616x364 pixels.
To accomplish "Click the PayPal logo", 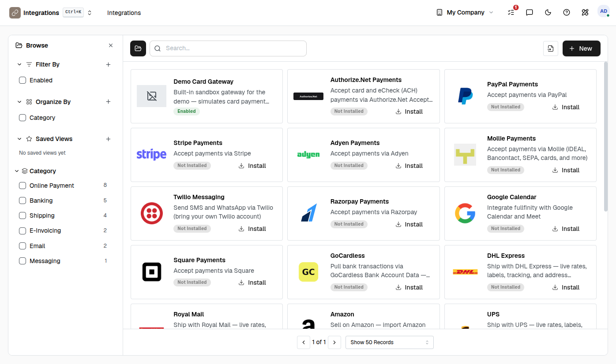I will 465,96.
